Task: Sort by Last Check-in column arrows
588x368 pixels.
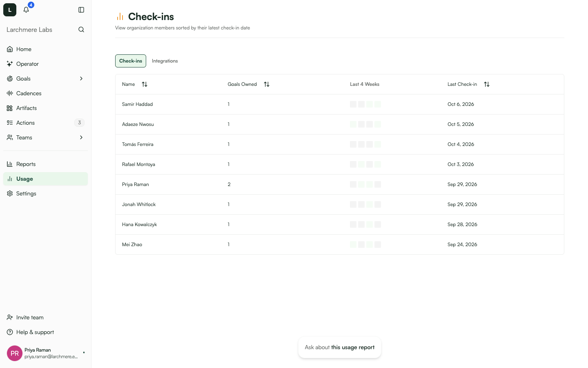Action: pyautogui.click(x=487, y=84)
